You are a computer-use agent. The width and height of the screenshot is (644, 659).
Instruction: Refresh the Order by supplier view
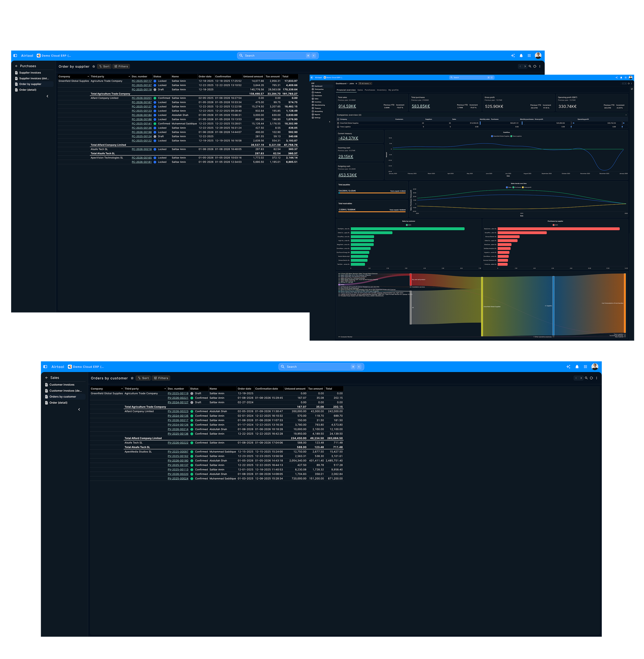point(535,66)
